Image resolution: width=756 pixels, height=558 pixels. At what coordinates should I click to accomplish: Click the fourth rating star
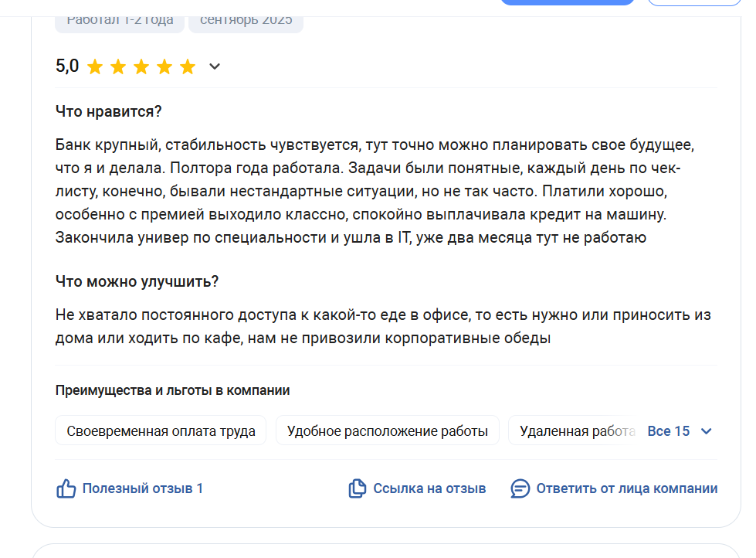164,66
